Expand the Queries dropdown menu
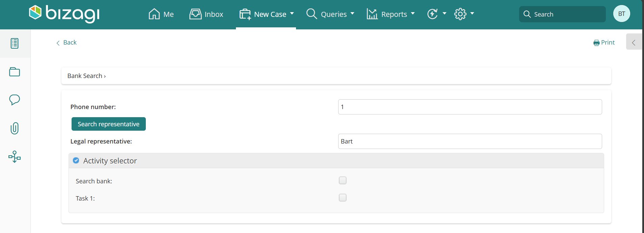The width and height of the screenshot is (644, 233). [330, 14]
